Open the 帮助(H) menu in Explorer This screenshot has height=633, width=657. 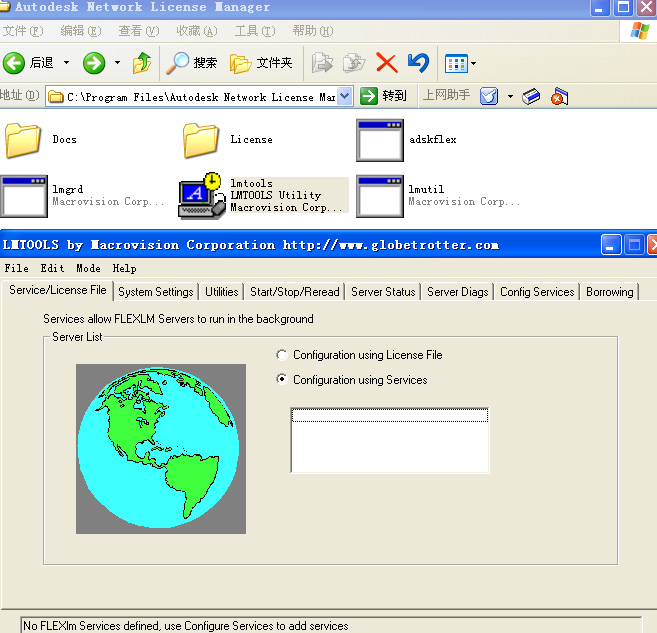click(x=313, y=31)
